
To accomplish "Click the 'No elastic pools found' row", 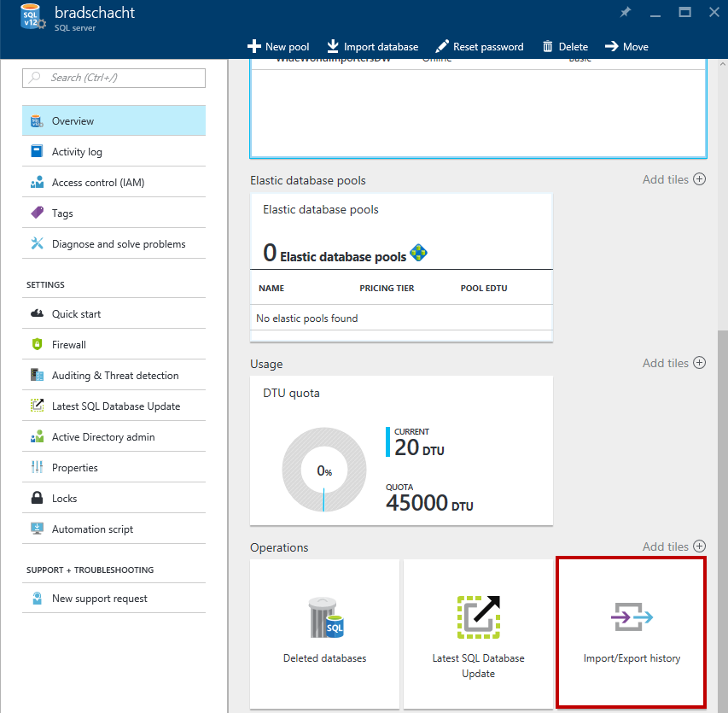I will pyautogui.click(x=401, y=319).
